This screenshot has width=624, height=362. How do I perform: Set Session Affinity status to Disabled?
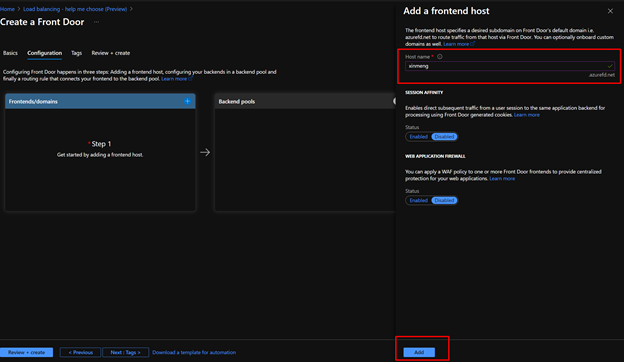pos(444,136)
